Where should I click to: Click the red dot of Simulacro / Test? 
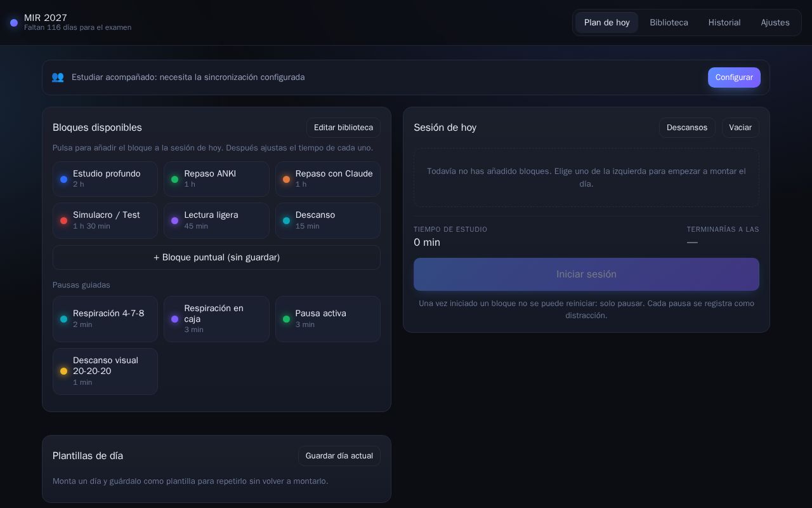(x=63, y=220)
